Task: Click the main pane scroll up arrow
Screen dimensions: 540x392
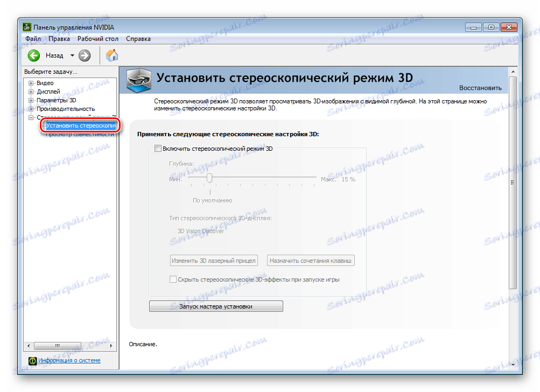Action: pyautogui.click(x=513, y=72)
